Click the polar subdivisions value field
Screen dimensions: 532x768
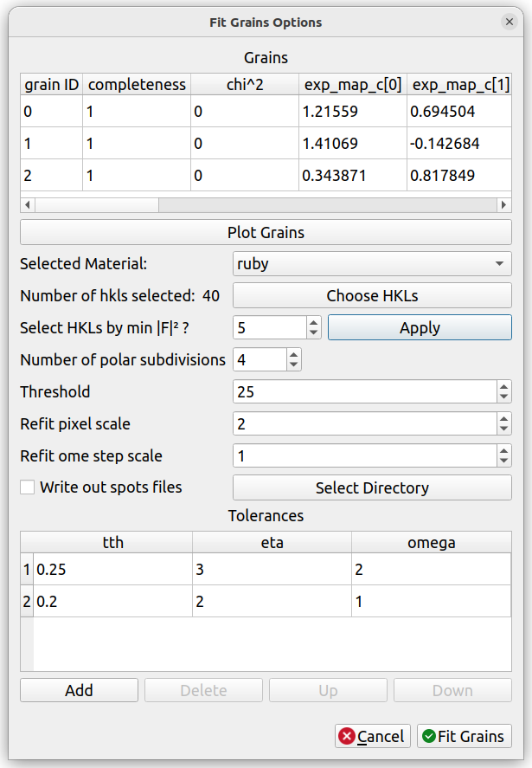[260, 360]
